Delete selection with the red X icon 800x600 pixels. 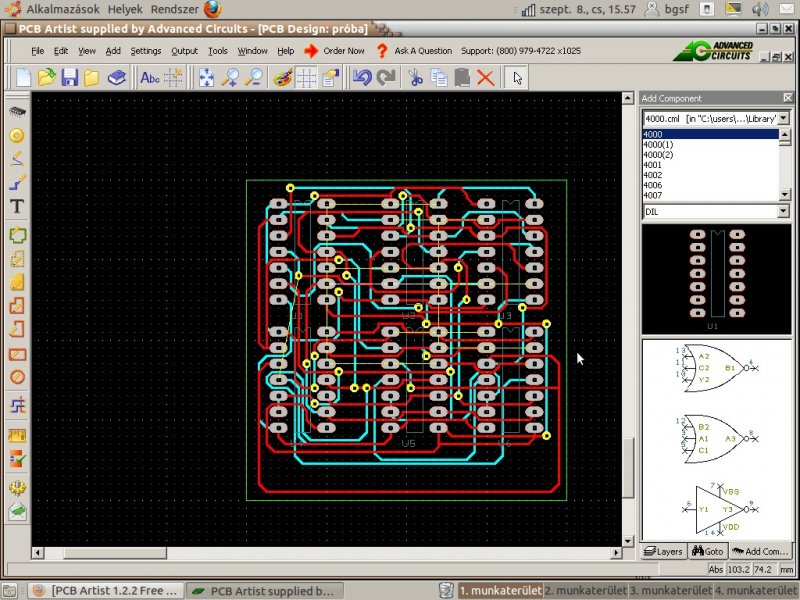click(486, 78)
